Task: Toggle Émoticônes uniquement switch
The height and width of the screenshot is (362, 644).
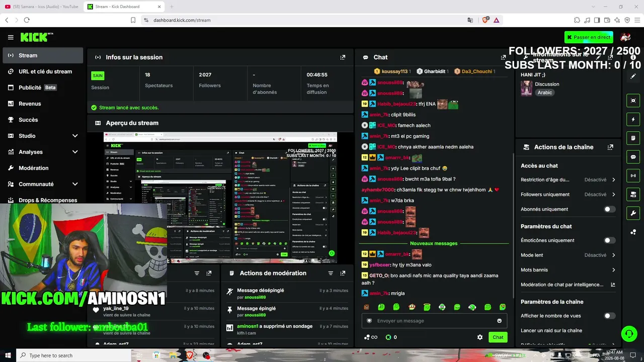Action: 609,240
